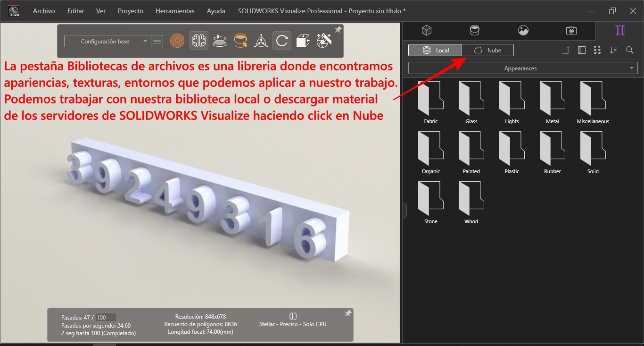Click the object manipulation triad icon

point(261,41)
